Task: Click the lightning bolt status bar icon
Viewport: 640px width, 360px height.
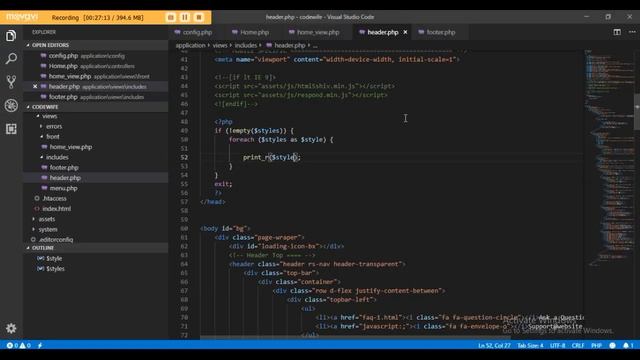Action: 40,345
